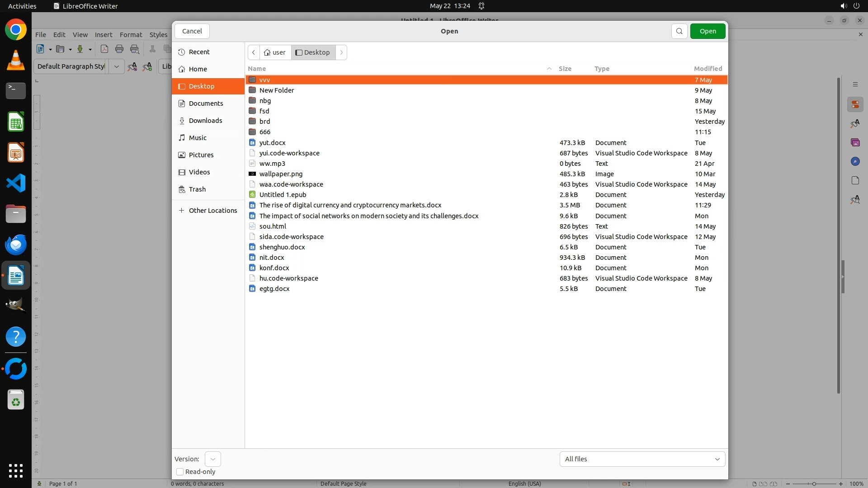The image size is (868, 488).
Task: Select Downloads in the places sidebar
Action: point(205,121)
